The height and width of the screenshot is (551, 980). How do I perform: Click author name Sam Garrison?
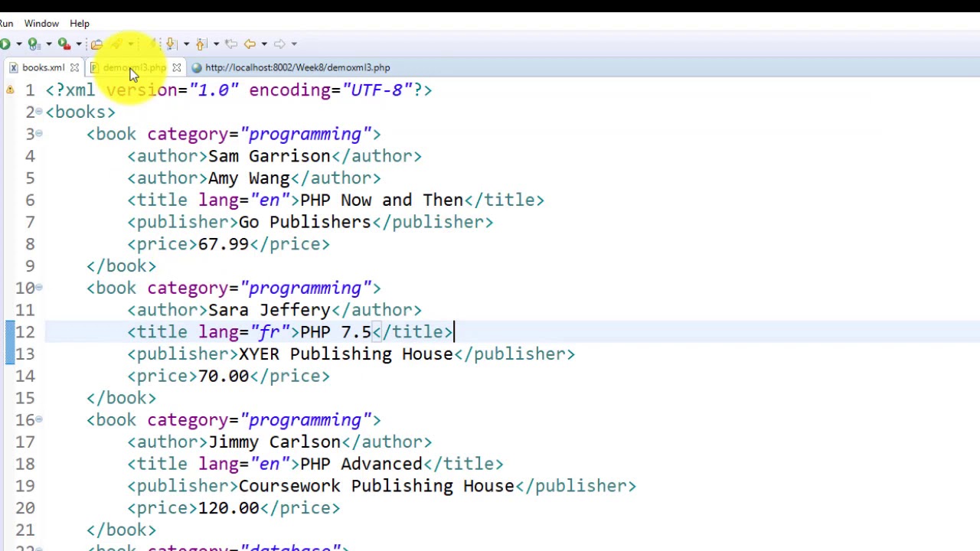(269, 156)
